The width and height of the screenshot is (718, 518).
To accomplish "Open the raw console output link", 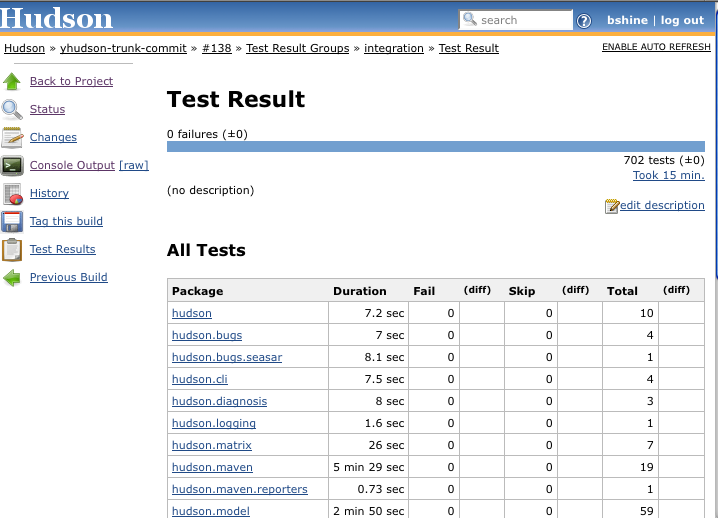I will tap(133, 165).
